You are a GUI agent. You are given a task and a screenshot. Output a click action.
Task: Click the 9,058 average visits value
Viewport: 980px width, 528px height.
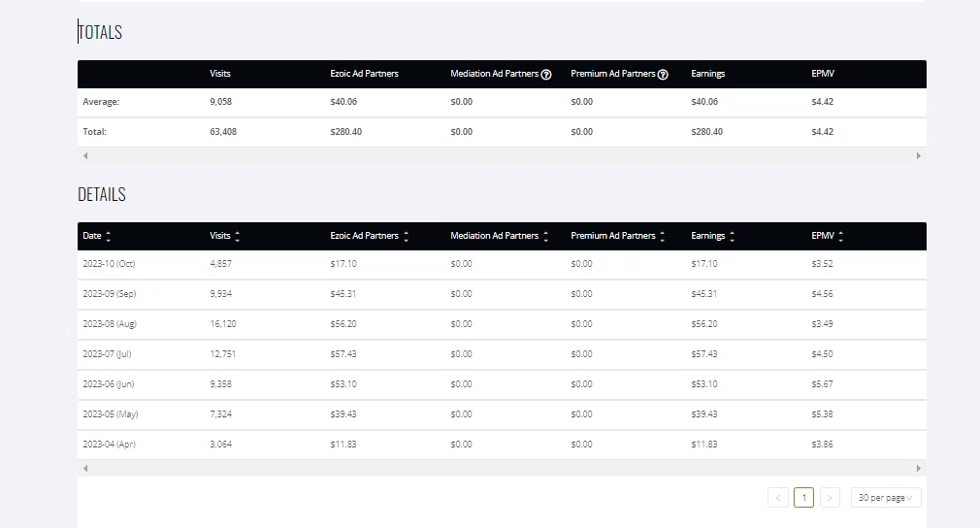tap(220, 101)
